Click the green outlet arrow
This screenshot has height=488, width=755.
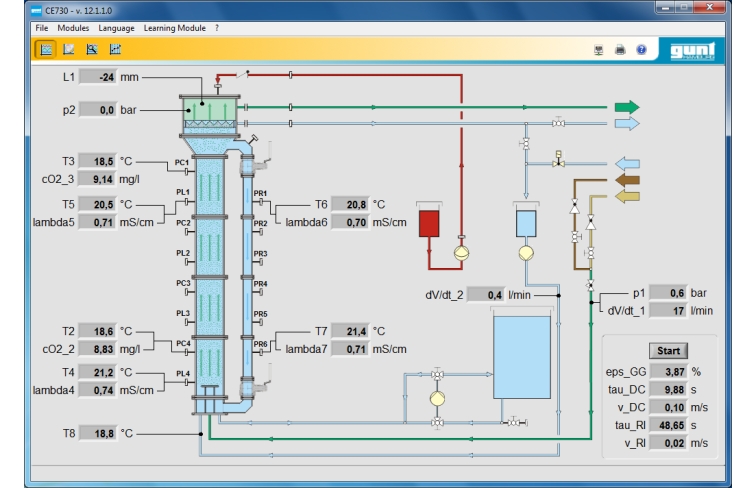tap(625, 106)
